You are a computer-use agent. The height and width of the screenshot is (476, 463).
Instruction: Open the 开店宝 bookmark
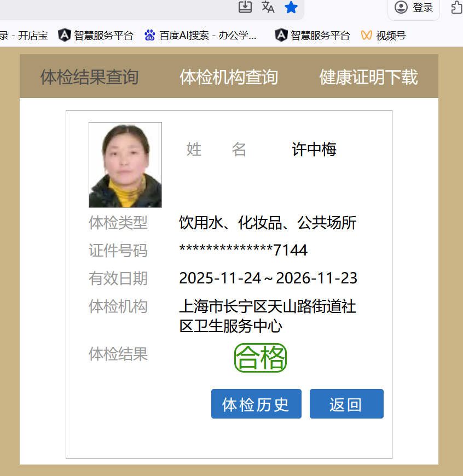(24, 36)
